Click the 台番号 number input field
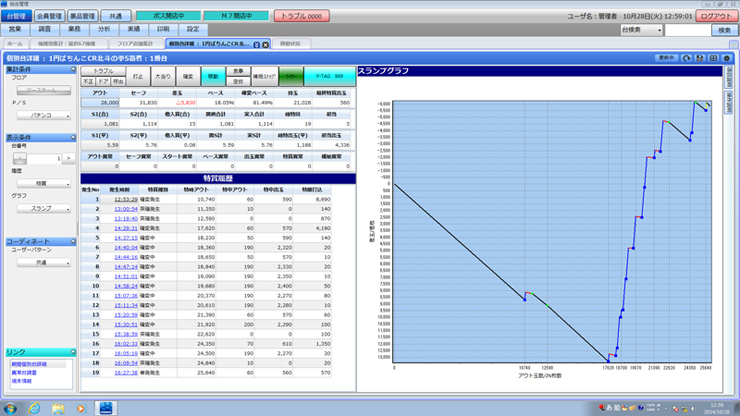Image resolution: width=740 pixels, height=416 pixels. [x=44, y=158]
